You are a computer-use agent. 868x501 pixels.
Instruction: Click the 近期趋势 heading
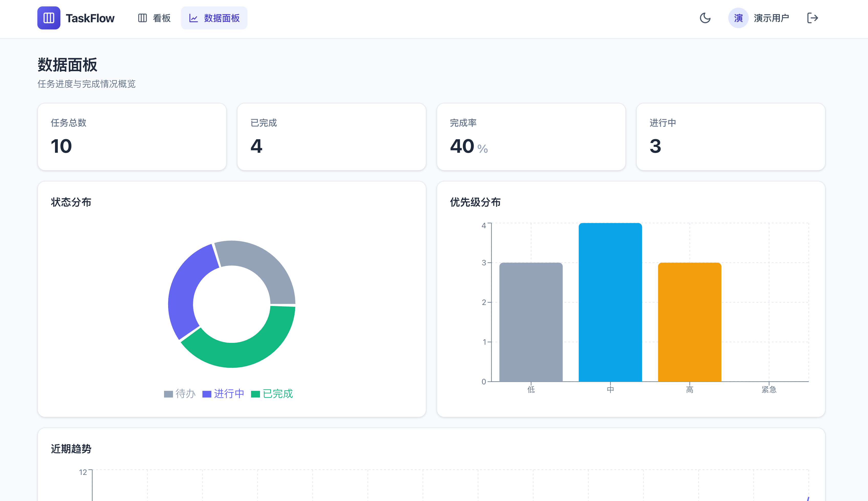pos(71,449)
